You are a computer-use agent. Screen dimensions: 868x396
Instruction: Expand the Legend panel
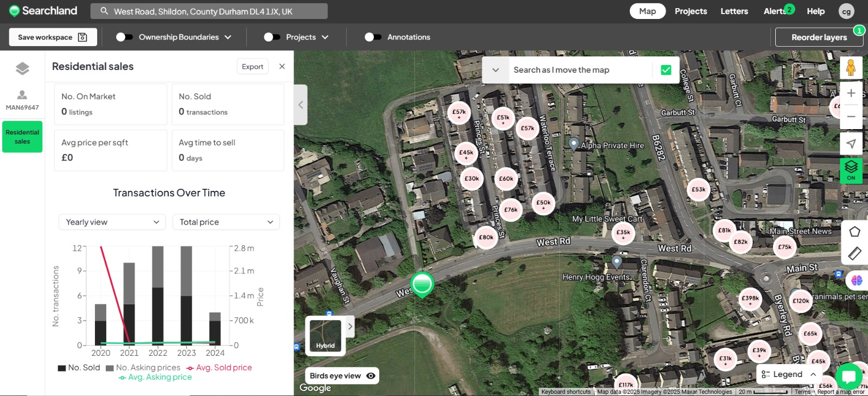(789, 374)
